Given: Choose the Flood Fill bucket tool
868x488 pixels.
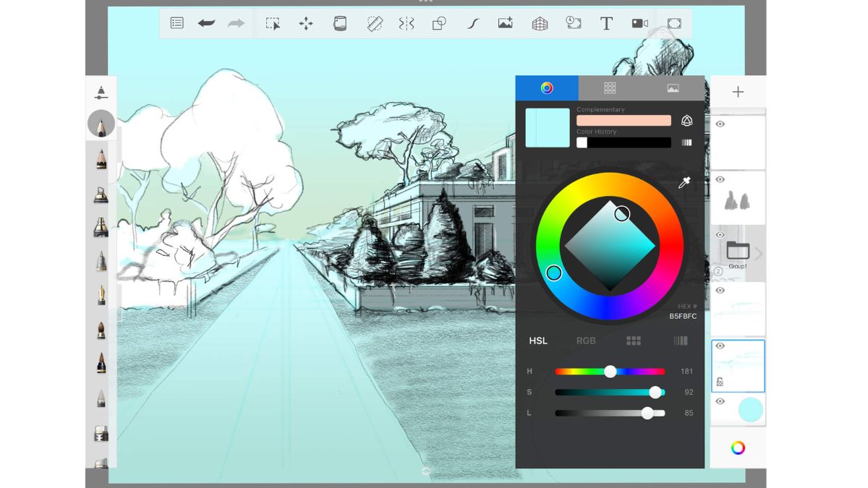Looking at the screenshot, I should pos(339,23).
